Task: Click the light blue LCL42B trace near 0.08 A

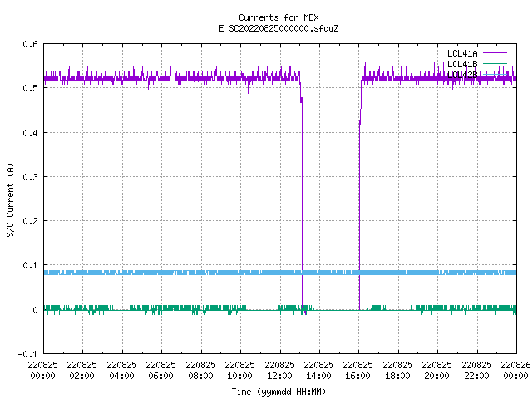Action: point(280,273)
